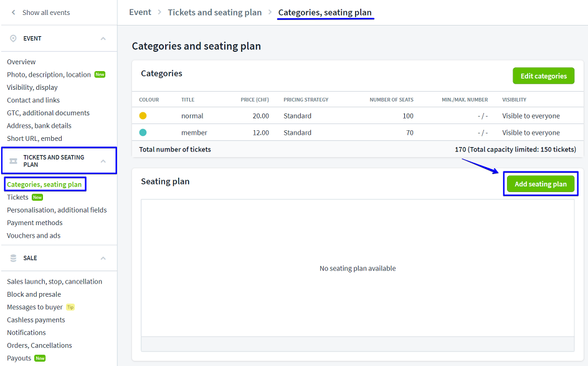Open the Overview page in sidebar
This screenshot has width=588, height=366.
[21, 62]
